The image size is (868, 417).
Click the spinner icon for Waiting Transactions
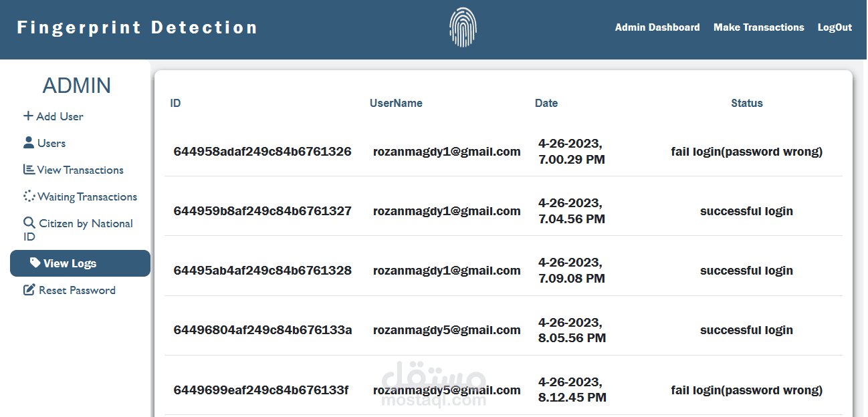click(29, 196)
